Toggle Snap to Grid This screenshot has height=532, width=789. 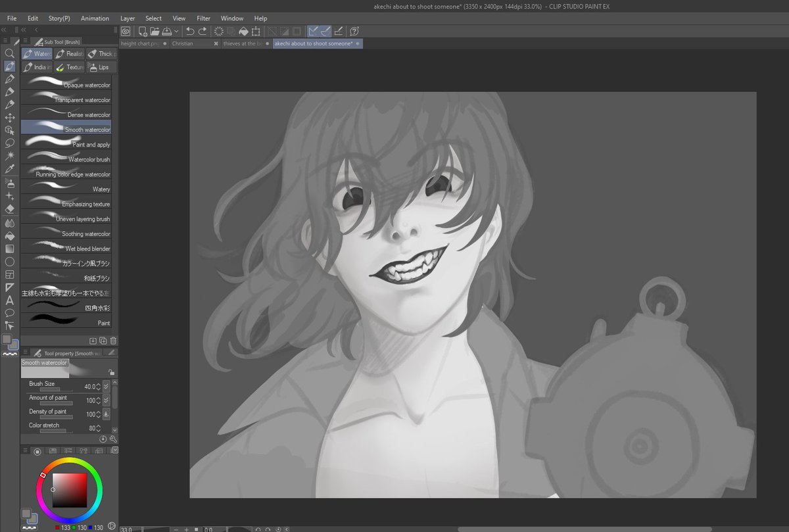click(338, 31)
